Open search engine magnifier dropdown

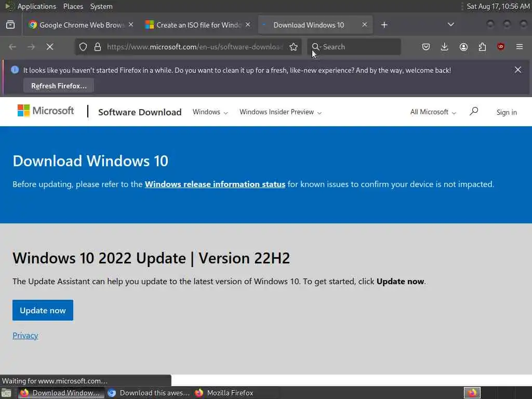pyautogui.click(x=316, y=47)
